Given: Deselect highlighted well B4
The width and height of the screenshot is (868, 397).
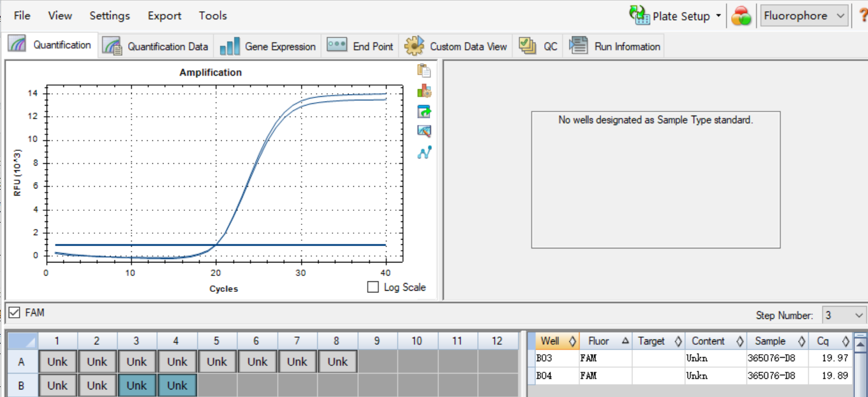Looking at the screenshot, I should (x=177, y=385).
